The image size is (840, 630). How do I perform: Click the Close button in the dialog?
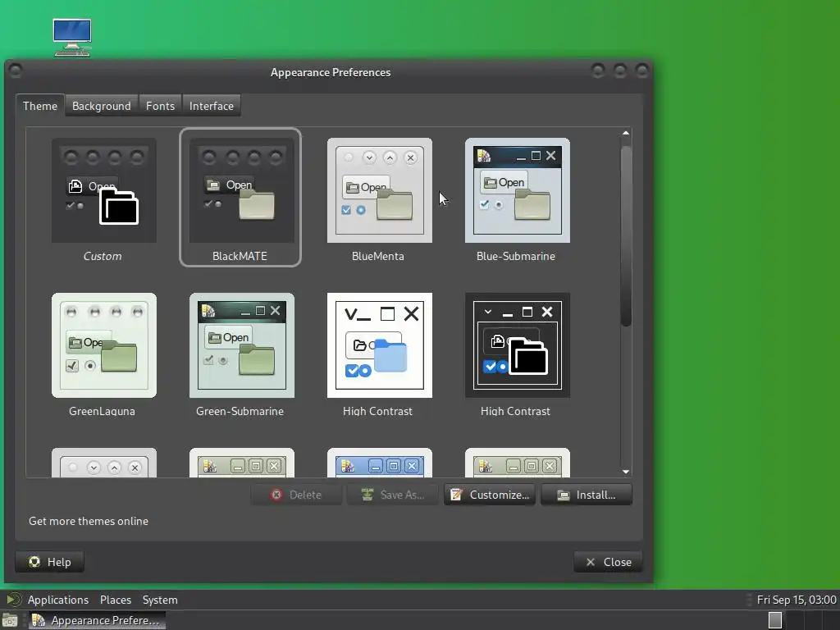pyautogui.click(x=608, y=562)
